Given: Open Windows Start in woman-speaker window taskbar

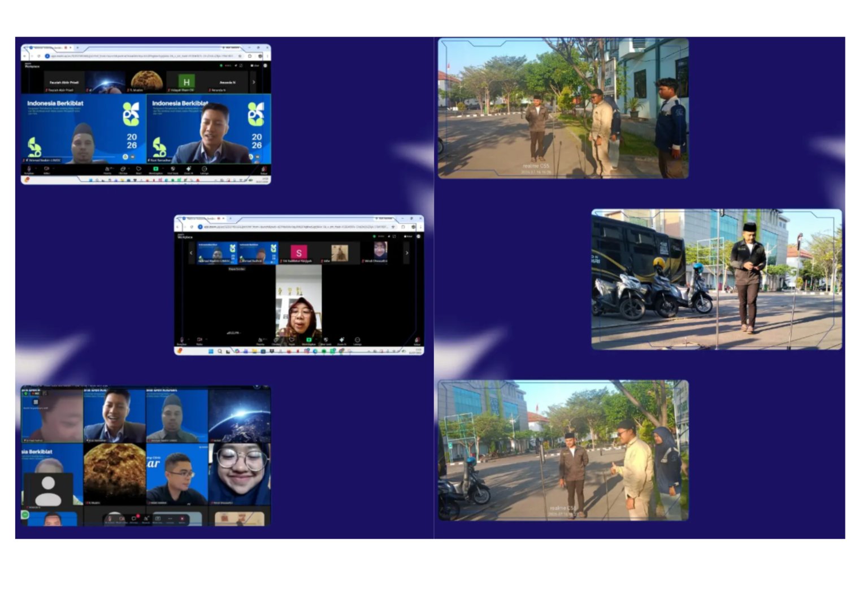Looking at the screenshot, I should click(x=211, y=351).
